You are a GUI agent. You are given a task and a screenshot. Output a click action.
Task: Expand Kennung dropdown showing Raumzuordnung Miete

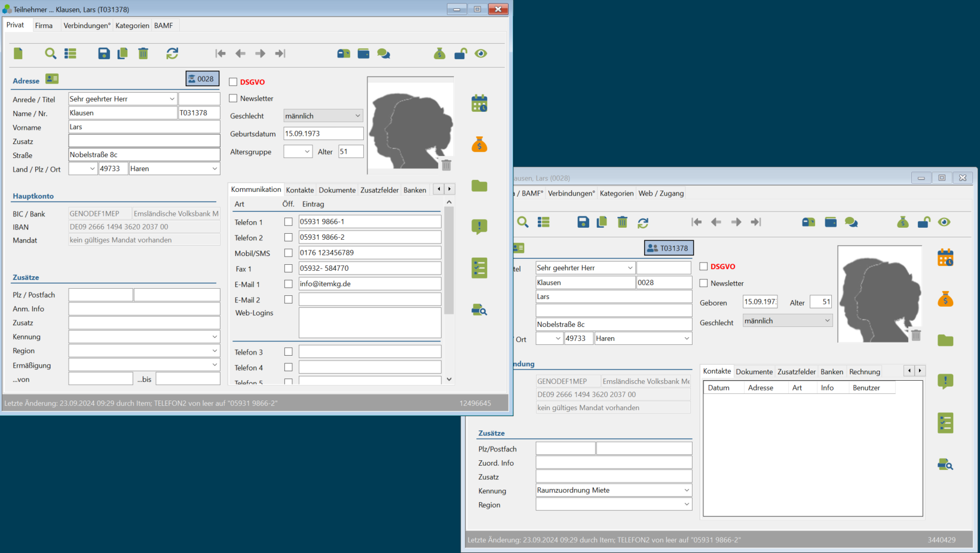coord(687,490)
